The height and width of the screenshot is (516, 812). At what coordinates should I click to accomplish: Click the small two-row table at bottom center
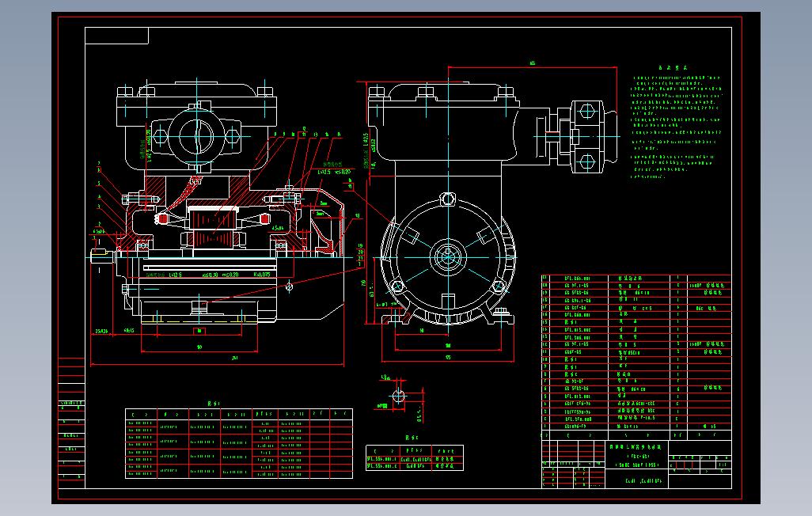(414, 458)
